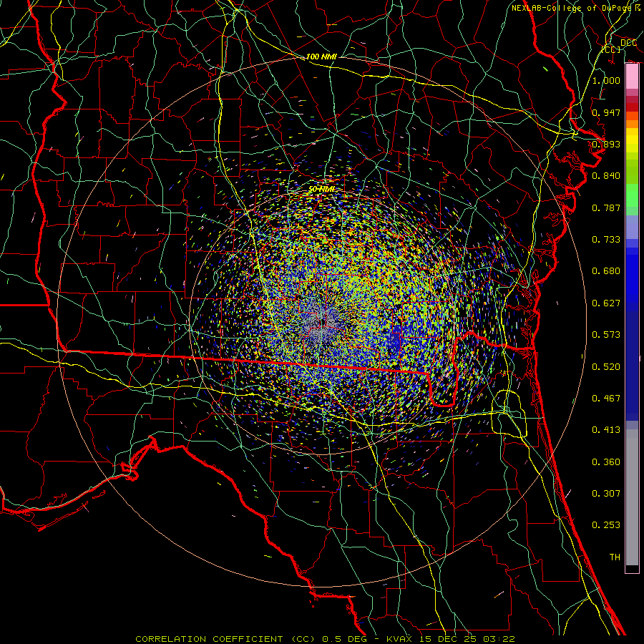Click the 0.520 legend value
This screenshot has width=644, height=644.
tap(606, 367)
